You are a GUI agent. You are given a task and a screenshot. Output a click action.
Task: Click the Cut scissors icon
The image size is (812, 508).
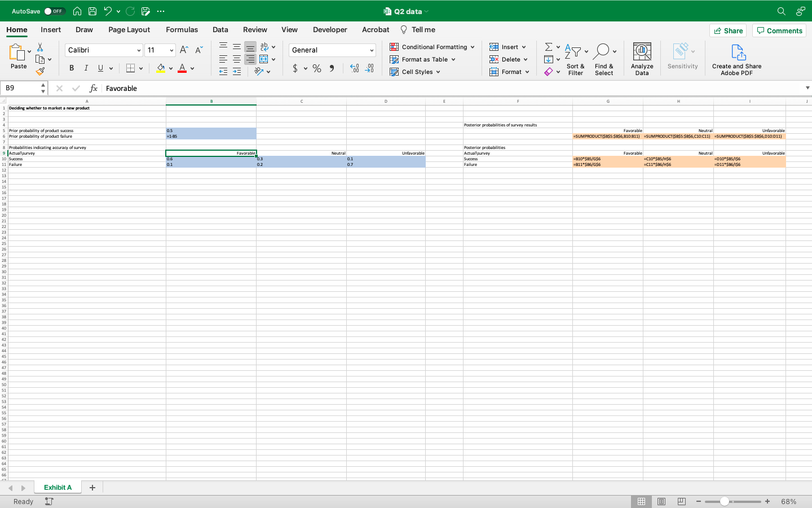pyautogui.click(x=40, y=47)
